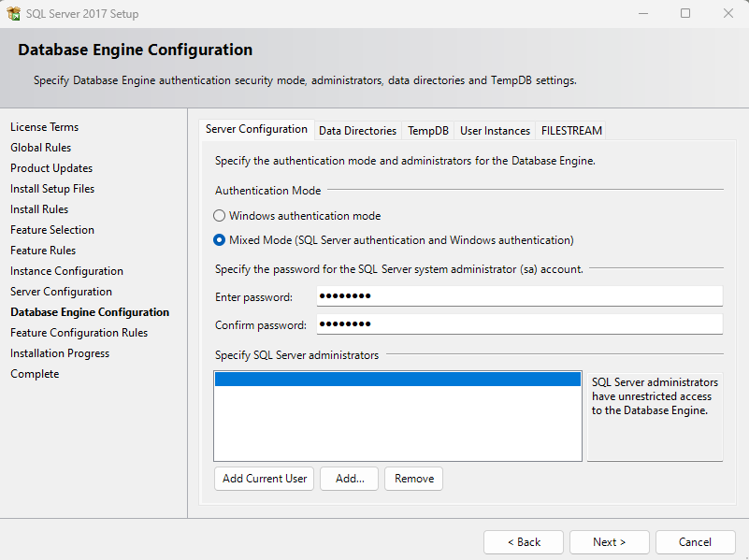Proceed with the Next > button
This screenshot has width=749, height=560.
tap(610, 542)
